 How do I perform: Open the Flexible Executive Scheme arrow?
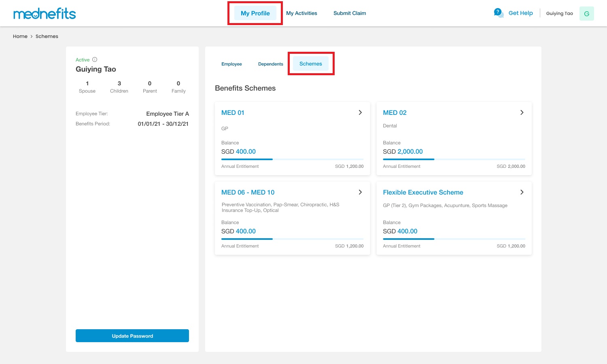pyautogui.click(x=522, y=192)
